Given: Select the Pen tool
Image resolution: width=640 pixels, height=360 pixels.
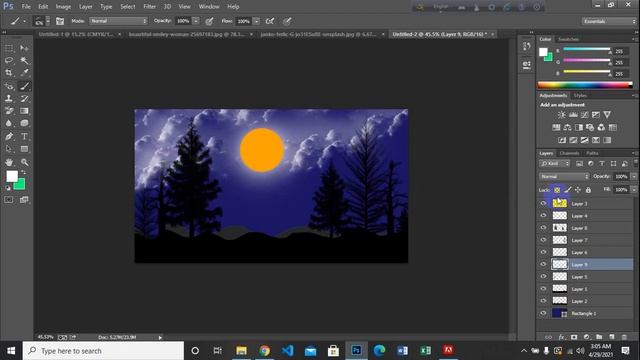Looking at the screenshot, I should [9, 136].
